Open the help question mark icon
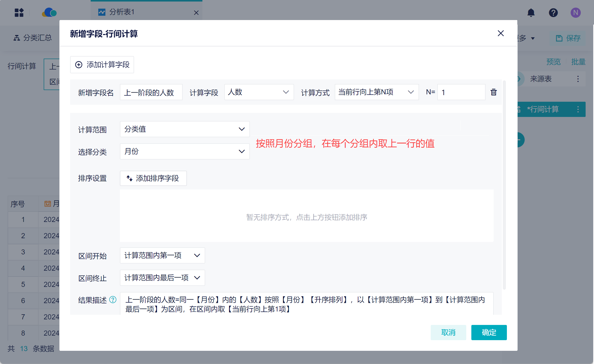The height and width of the screenshot is (364, 594). click(553, 13)
